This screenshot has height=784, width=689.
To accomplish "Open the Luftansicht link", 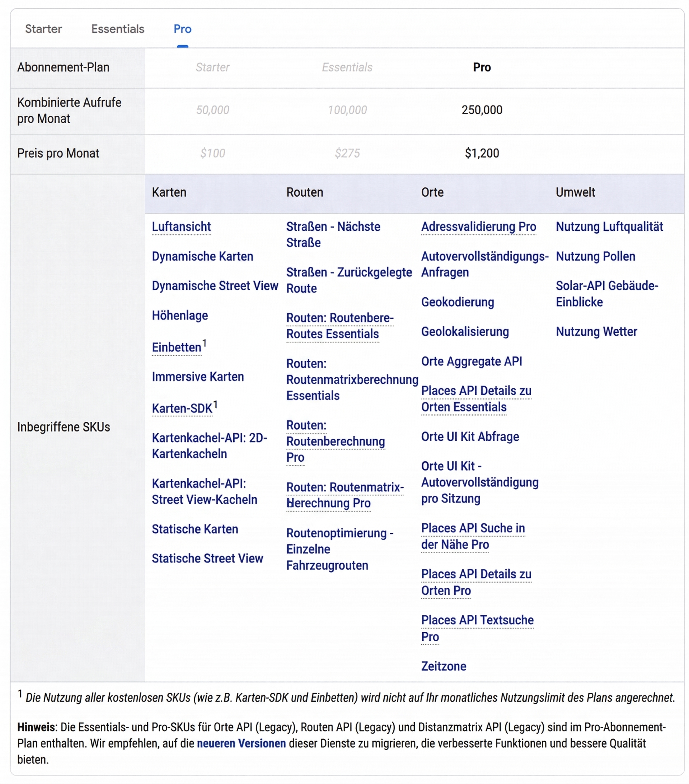I will pyautogui.click(x=181, y=227).
